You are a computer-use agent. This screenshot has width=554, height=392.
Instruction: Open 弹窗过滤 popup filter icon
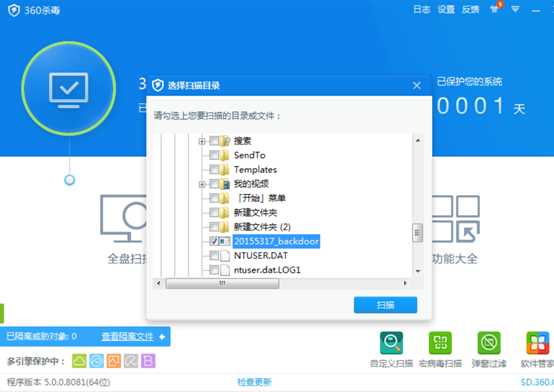pos(489,343)
